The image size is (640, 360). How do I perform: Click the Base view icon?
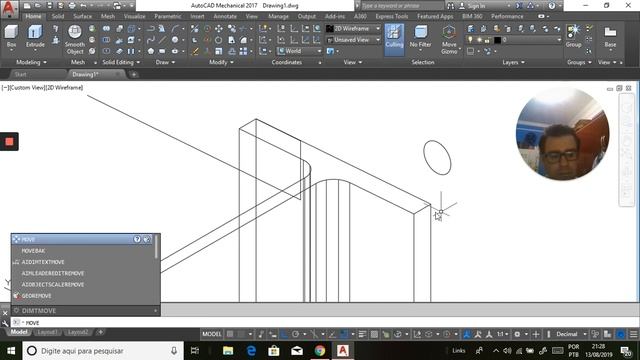610,36
